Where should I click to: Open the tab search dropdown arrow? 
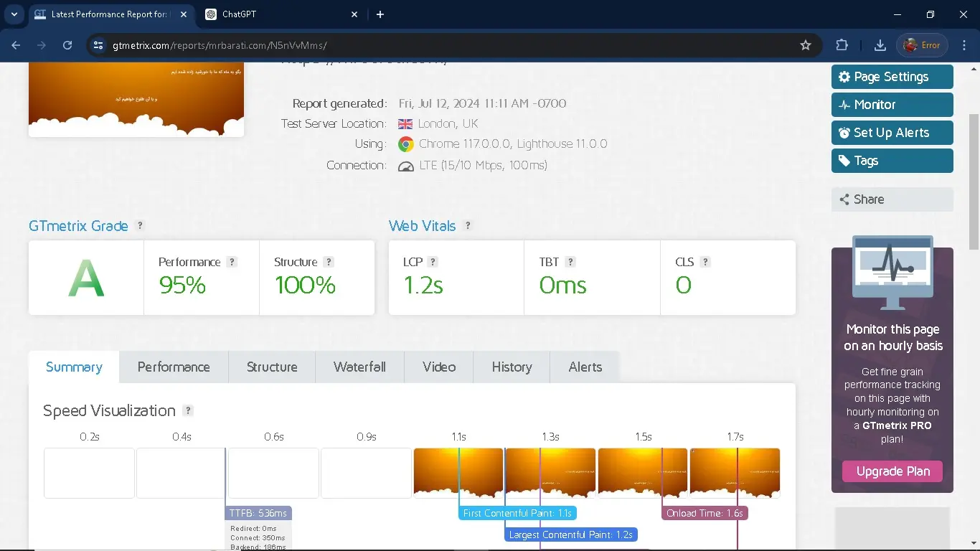point(14,14)
